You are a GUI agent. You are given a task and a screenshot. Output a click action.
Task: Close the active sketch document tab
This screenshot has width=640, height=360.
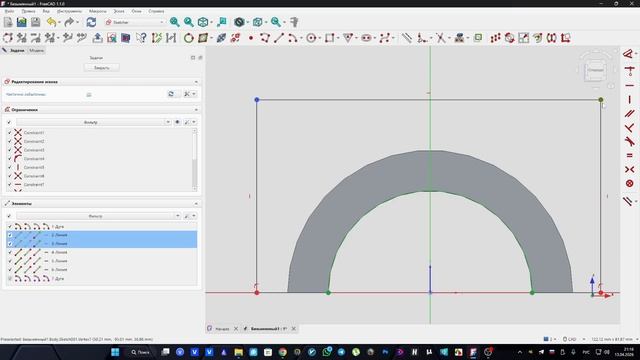(293, 329)
